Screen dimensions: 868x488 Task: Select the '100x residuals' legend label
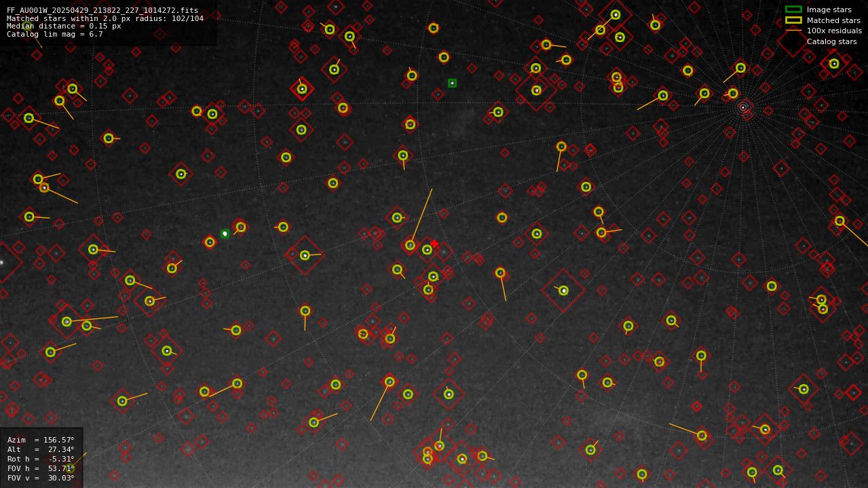pyautogui.click(x=834, y=31)
